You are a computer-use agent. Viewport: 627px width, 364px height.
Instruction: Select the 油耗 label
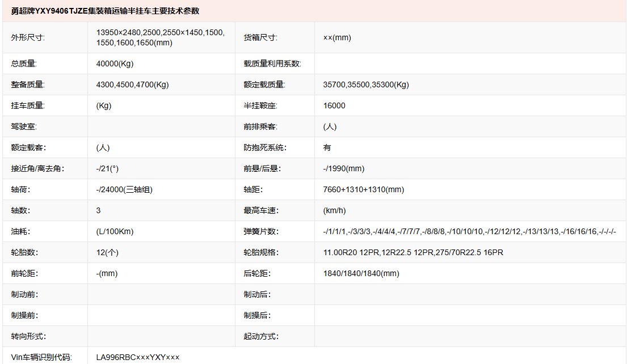[x=20, y=231]
